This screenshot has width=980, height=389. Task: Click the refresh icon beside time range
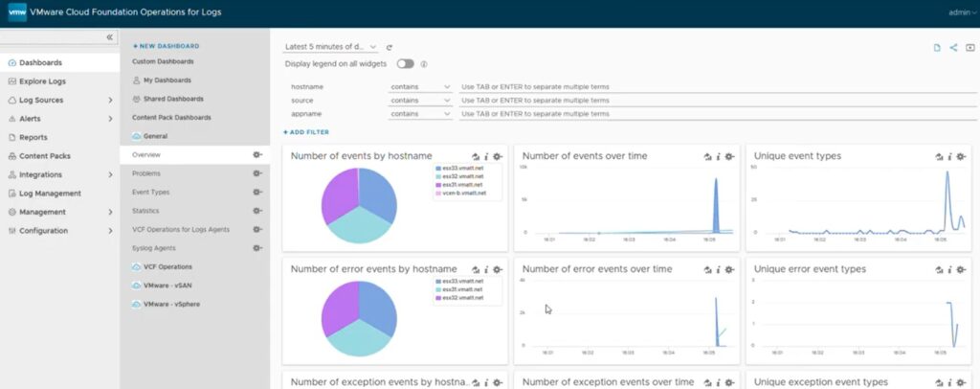(390, 47)
